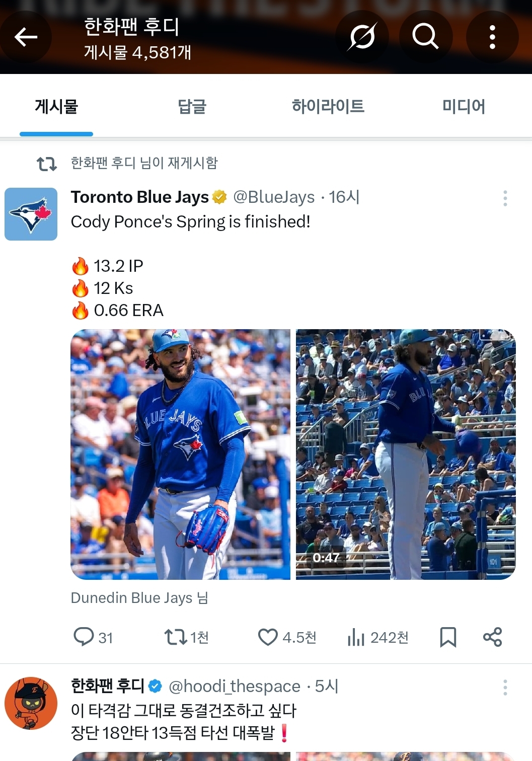Switch to the 답글 tab

click(192, 107)
